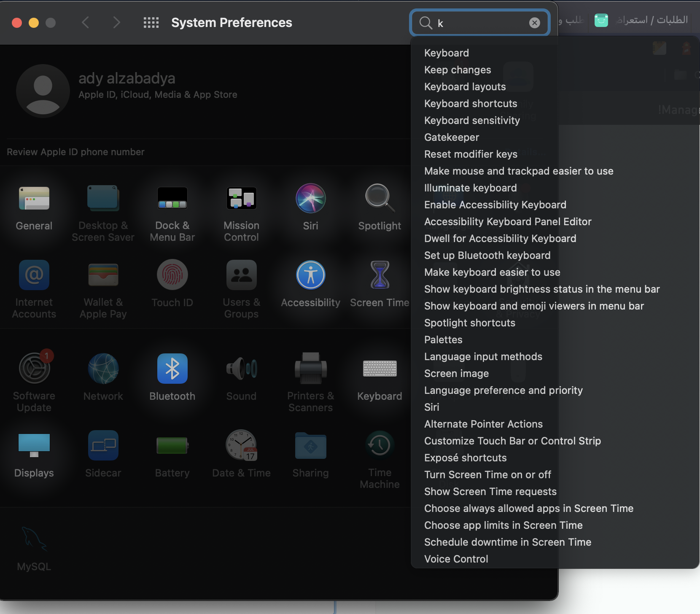Select 'Gatekeeper' from search results
The width and height of the screenshot is (700, 614).
coord(452,137)
